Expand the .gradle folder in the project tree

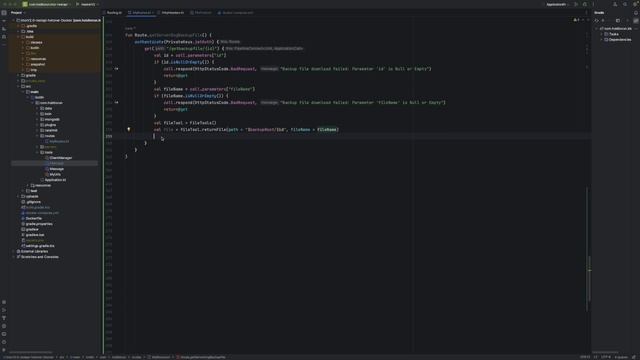(18, 26)
